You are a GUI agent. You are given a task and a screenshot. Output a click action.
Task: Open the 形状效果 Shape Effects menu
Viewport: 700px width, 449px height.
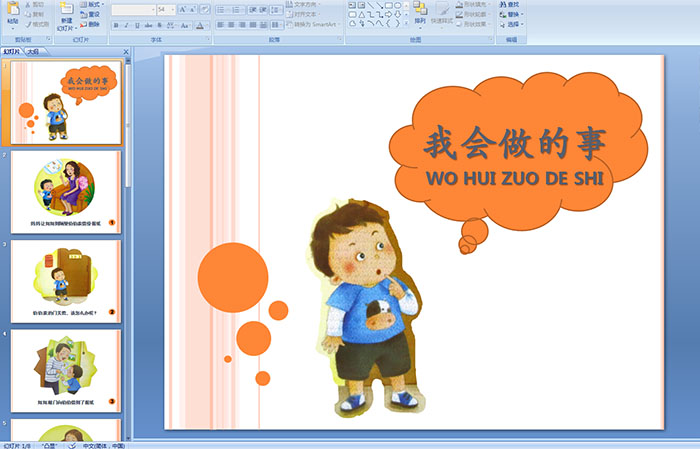coord(474,24)
